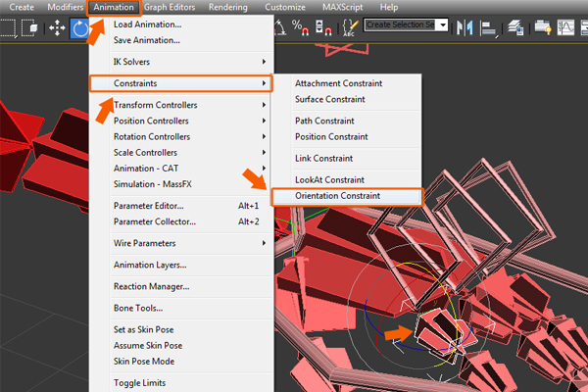Image resolution: width=588 pixels, height=392 pixels.
Task: Open the Modifiers menu
Action: tap(66, 7)
